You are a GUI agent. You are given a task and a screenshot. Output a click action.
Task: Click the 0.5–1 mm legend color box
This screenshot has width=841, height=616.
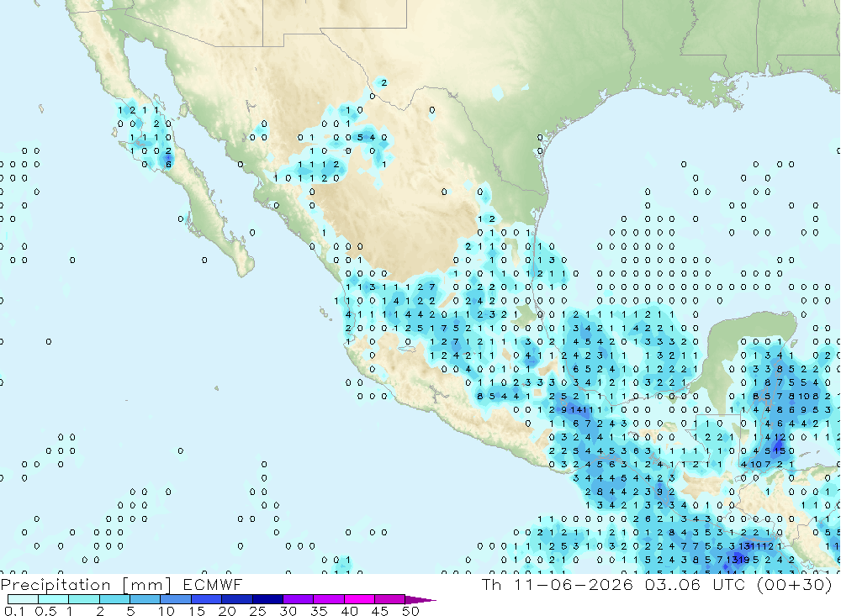53,599
